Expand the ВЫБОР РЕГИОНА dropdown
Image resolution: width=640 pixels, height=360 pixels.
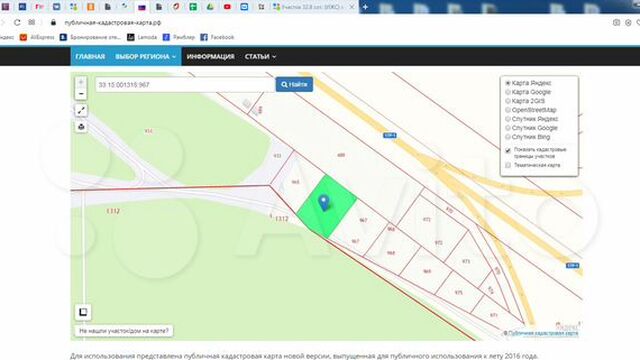pyautogui.click(x=146, y=56)
